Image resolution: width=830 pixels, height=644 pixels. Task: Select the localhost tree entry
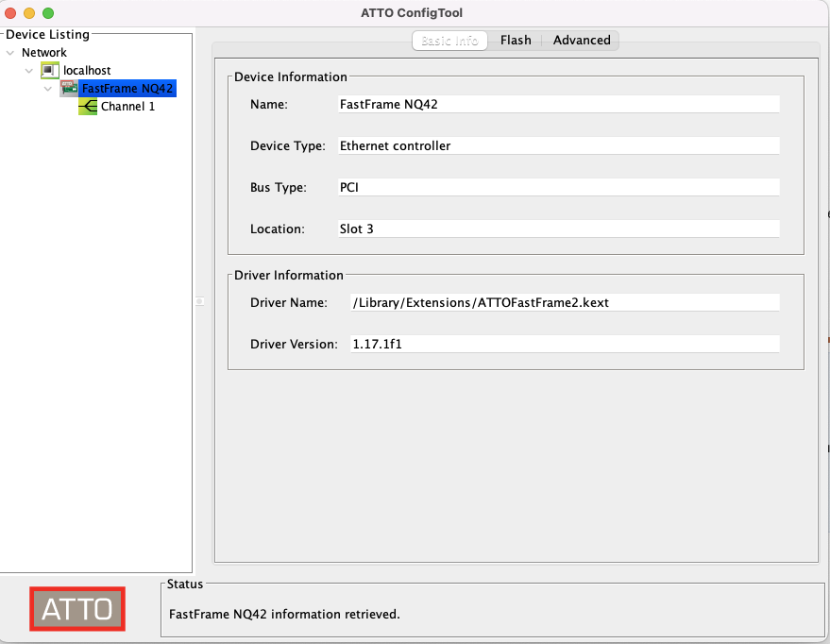(x=87, y=71)
